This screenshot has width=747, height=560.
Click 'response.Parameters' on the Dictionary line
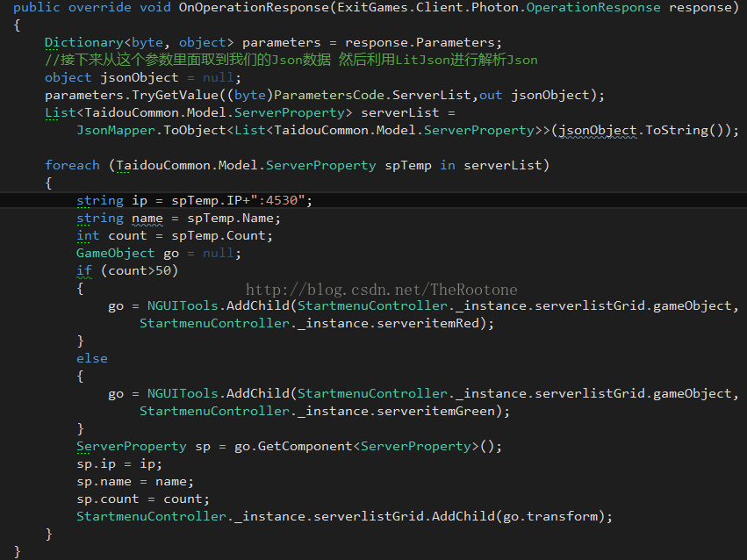point(420,43)
